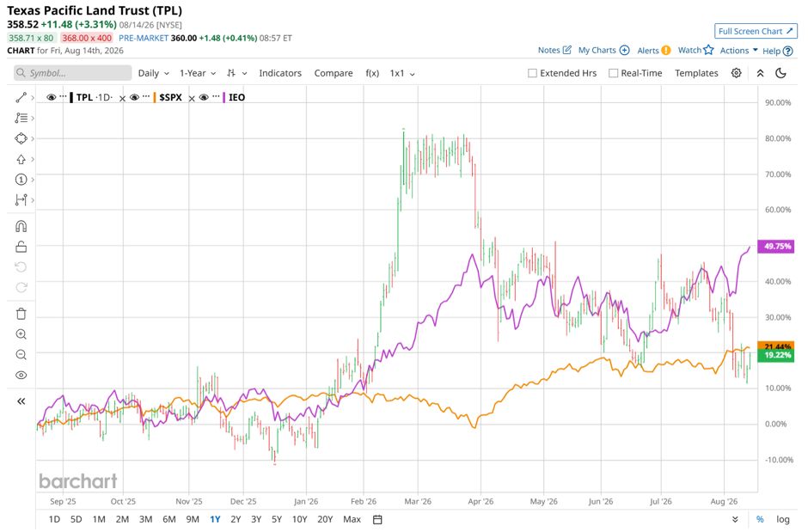Viewport: 808px width, 532px height.
Task: Collapse the left drawing toolbar
Action: pos(21,401)
